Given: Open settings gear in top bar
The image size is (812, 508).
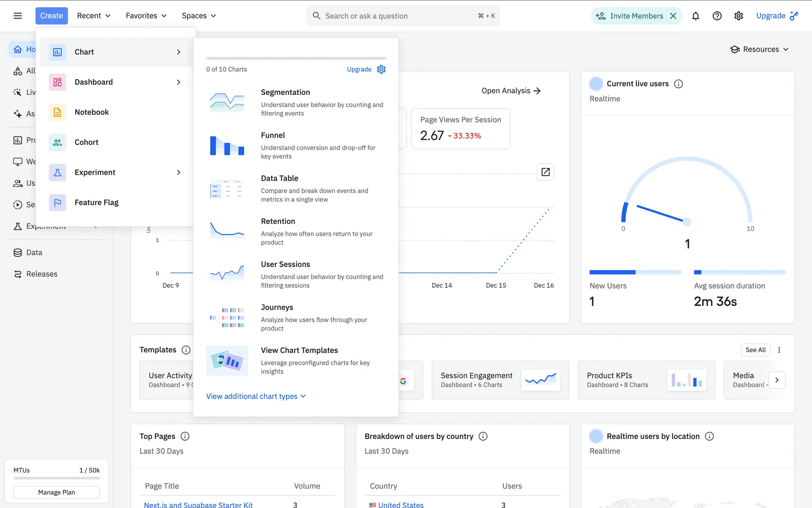Looking at the screenshot, I should coord(738,16).
